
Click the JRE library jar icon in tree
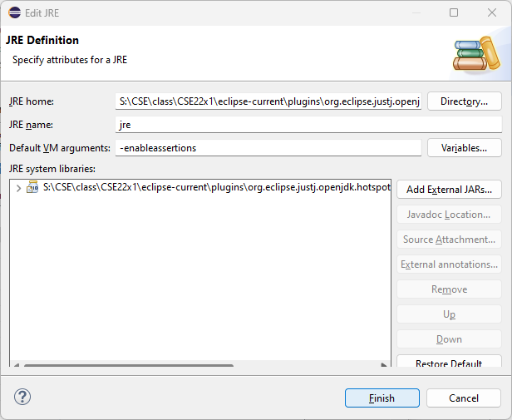33,188
